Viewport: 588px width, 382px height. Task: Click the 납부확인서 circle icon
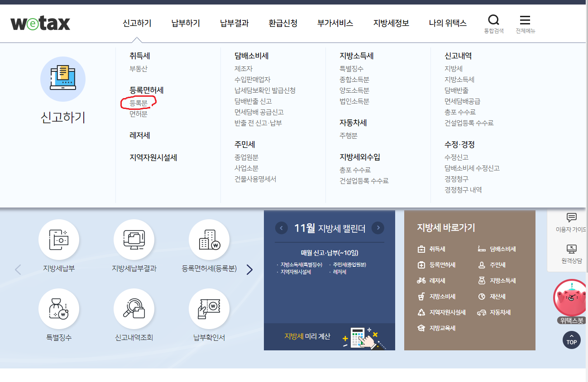(x=209, y=309)
